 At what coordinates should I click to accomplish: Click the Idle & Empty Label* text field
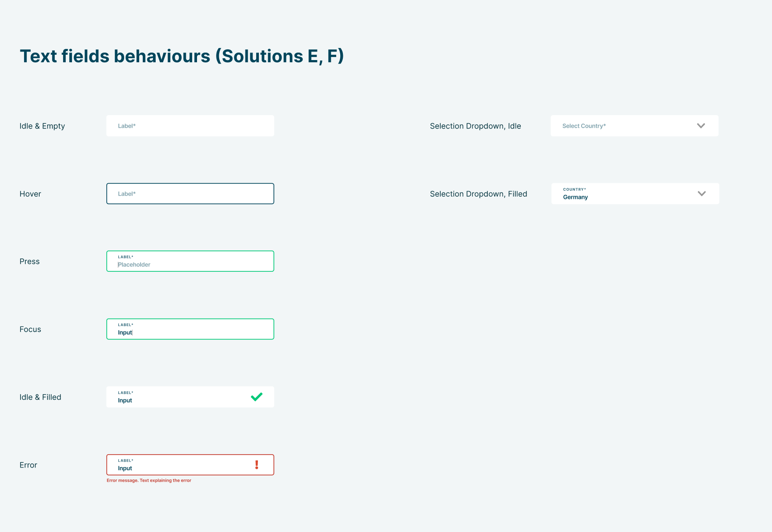click(190, 126)
